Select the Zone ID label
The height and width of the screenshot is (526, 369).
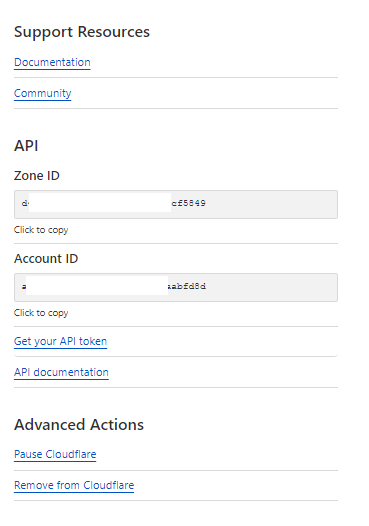pos(37,176)
